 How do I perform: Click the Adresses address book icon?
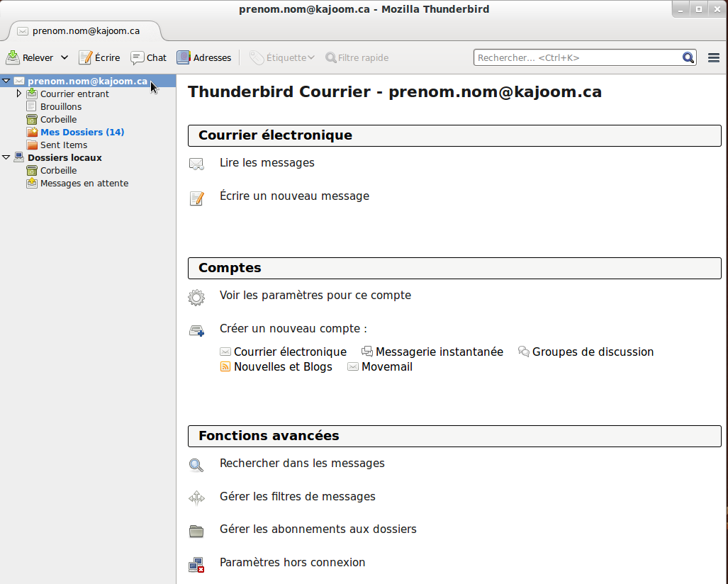tap(184, 57)
